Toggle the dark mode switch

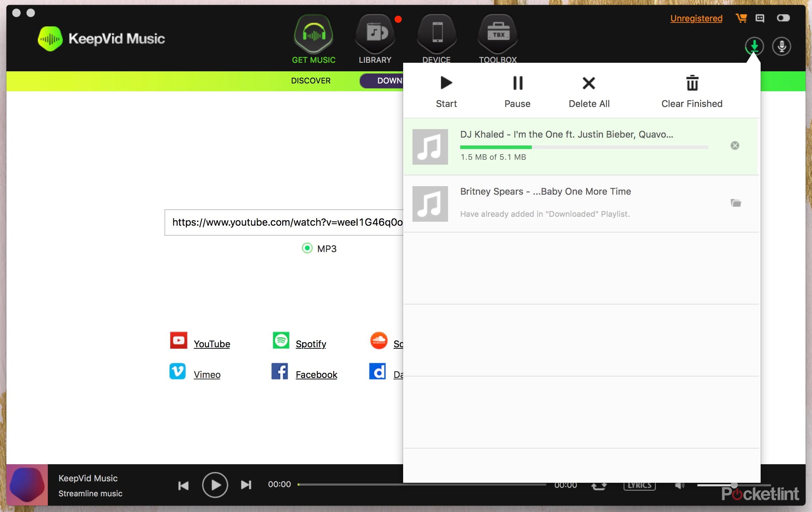click(783, 18)
